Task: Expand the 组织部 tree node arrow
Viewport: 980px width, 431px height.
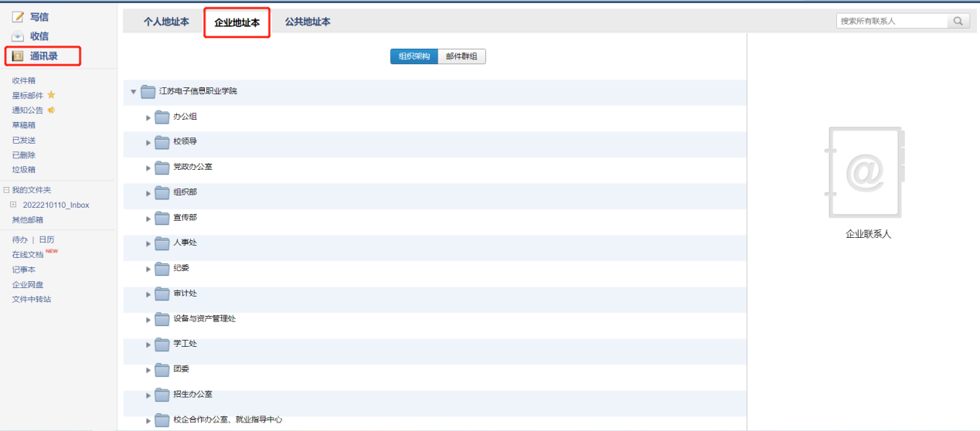Action: pyautogui.click(x=148, y=193)
